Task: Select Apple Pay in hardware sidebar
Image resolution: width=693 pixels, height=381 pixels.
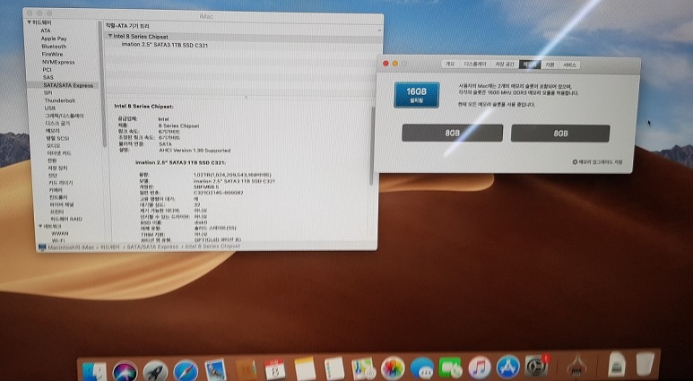Action: point(54,38)
